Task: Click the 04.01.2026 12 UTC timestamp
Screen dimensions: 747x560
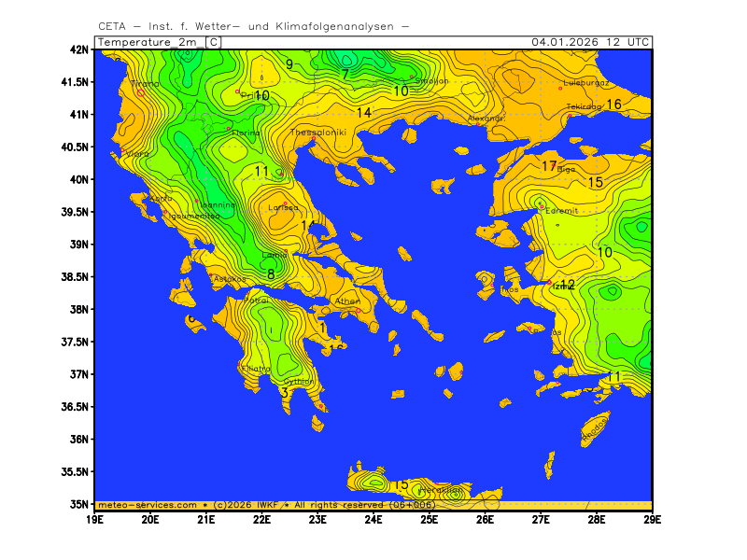Action: click(x=590, y=42)
